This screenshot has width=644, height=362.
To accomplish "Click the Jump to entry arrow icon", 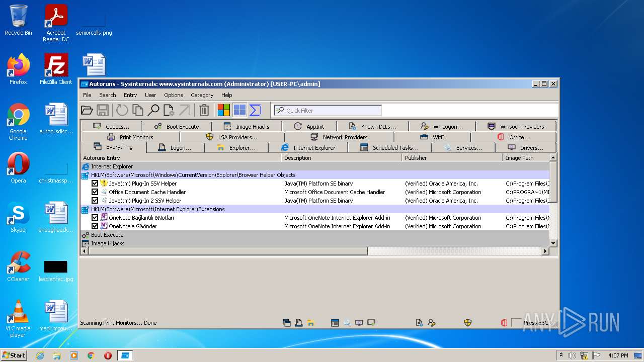I will (185, 110).
